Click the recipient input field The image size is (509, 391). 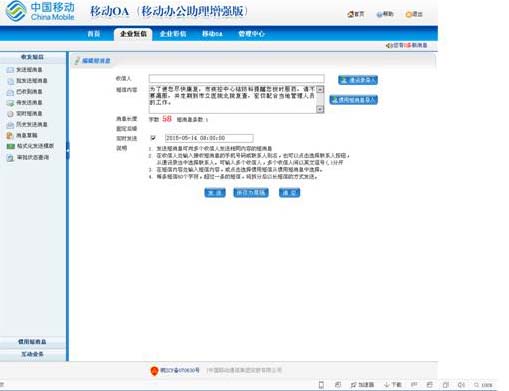click(237, 79)
